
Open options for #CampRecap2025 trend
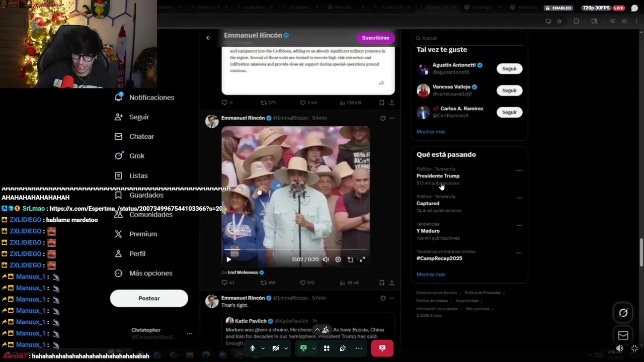519,253
